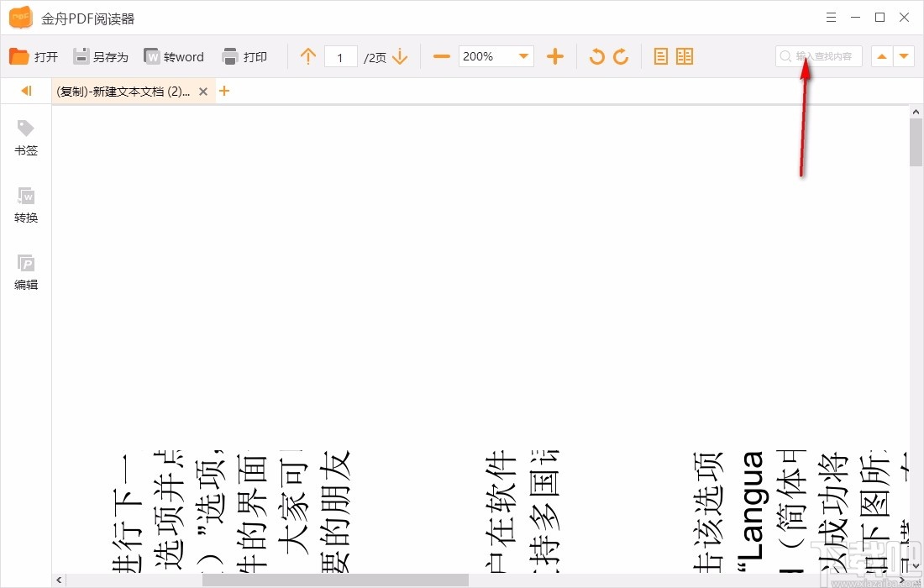
Task: Go to next page with down arrow
Action: pyautogui.click(x=400, y=56)
